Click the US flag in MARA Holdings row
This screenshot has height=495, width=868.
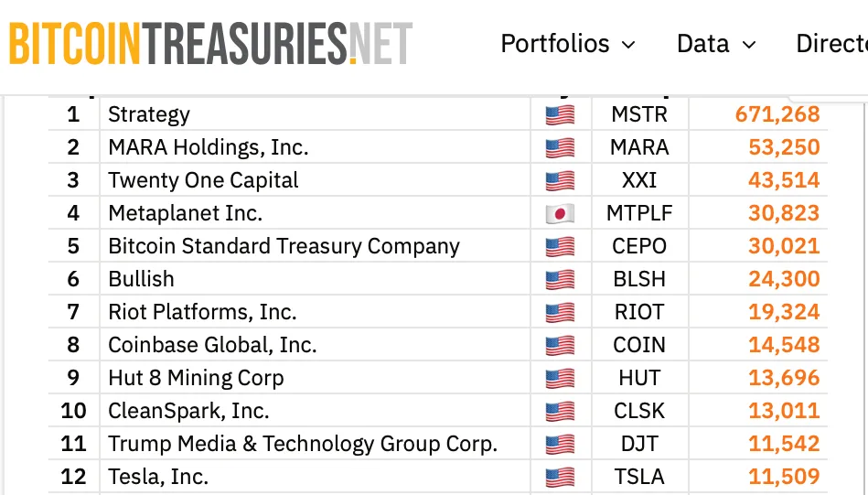point(560,148)
